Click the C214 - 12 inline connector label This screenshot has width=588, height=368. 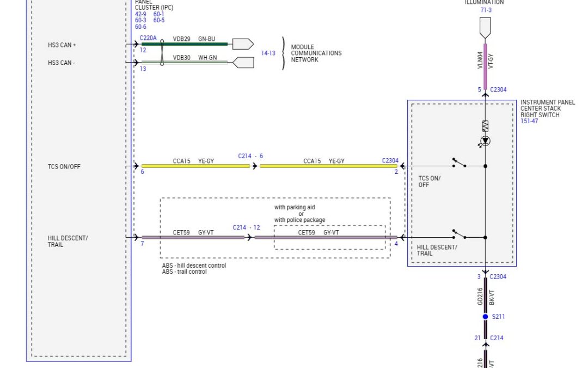(x=246, y=227)
